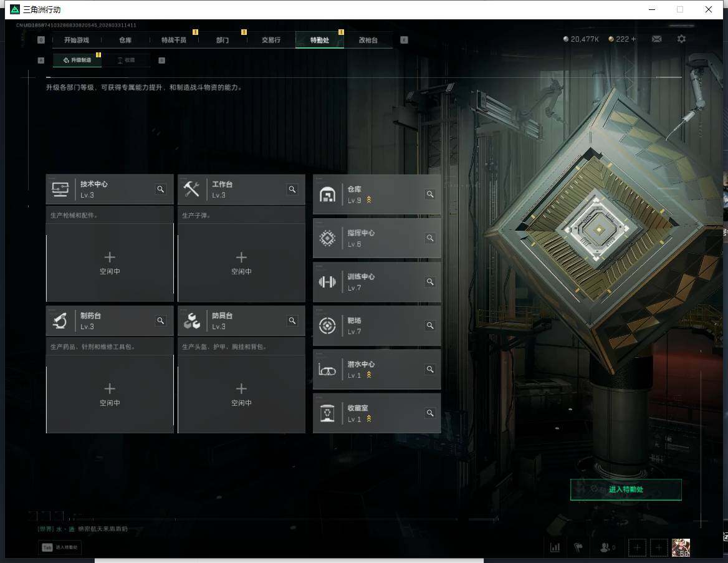
Task: Switch to the 收藏 sub-tab
Action: pyautogui.click(x=127, y=60)
